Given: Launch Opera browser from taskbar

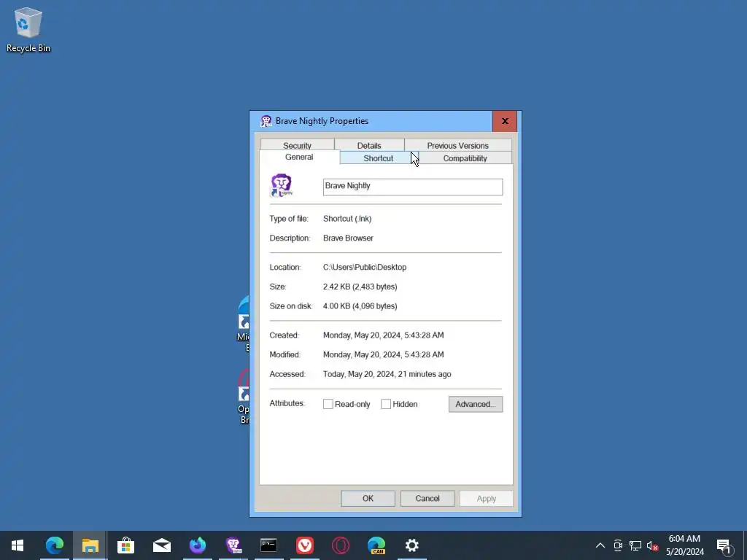Looking at the screenshot, I should tap(340, 545).
